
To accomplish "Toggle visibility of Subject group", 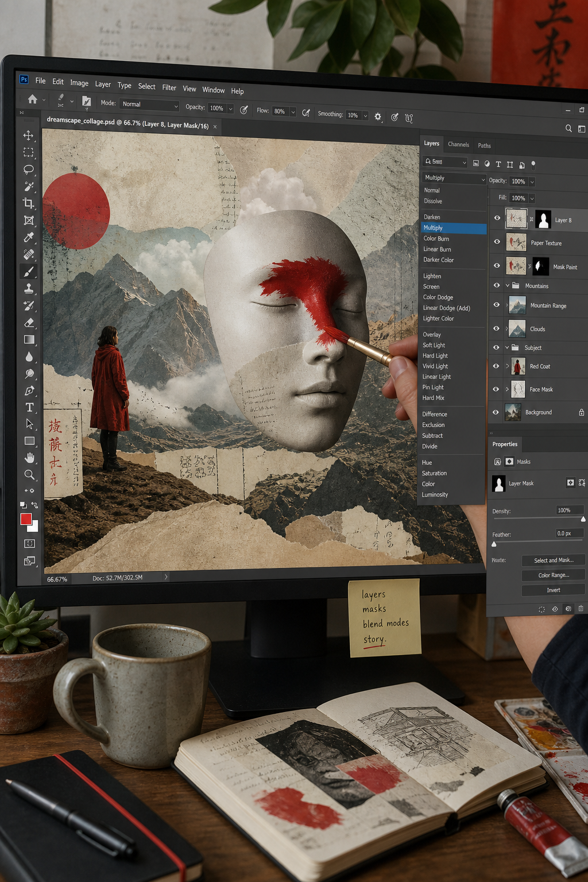I will [x=496, y=347].
